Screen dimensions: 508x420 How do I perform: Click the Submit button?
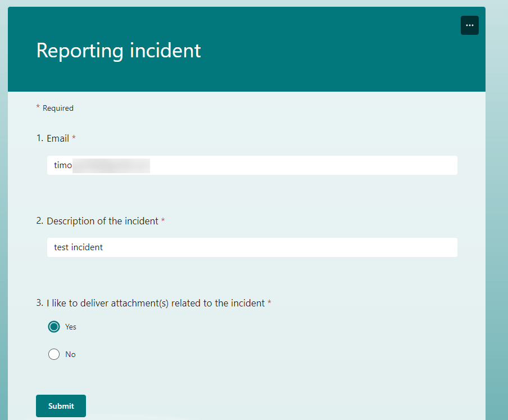61,406
